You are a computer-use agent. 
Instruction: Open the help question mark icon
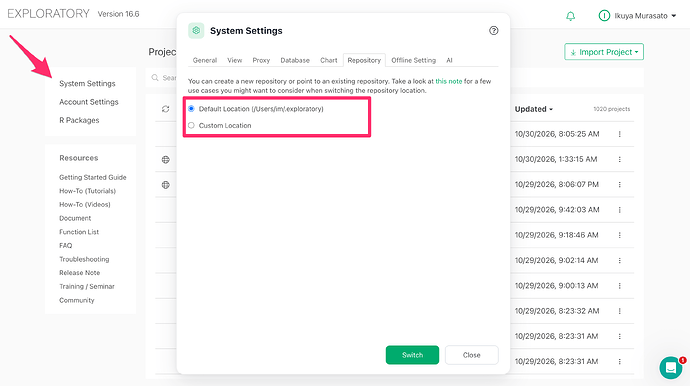(493, 30)
